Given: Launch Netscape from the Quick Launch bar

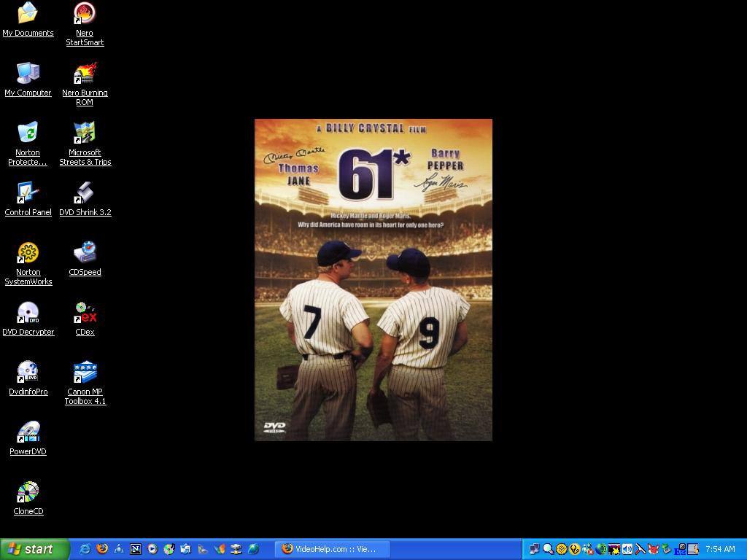Looking at the screenshot, I should tap(135, 549).
